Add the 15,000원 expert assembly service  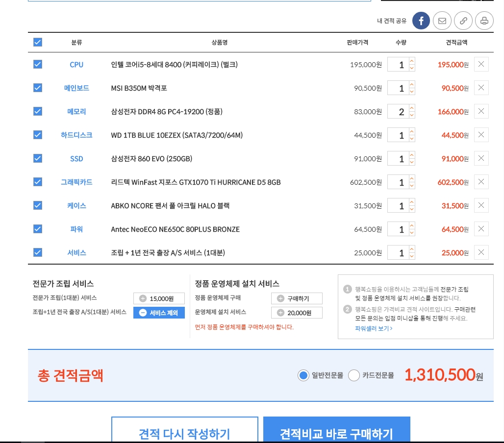(159, 298)
